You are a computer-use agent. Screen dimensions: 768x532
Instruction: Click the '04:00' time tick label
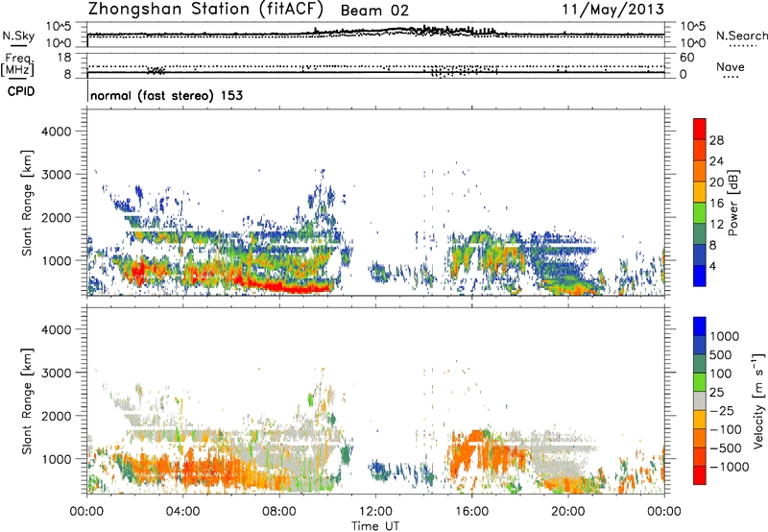click(182, 512)
